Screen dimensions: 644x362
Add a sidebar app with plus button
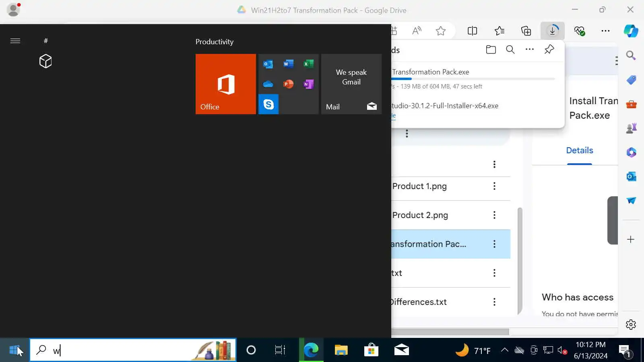(x=631, y=239)
